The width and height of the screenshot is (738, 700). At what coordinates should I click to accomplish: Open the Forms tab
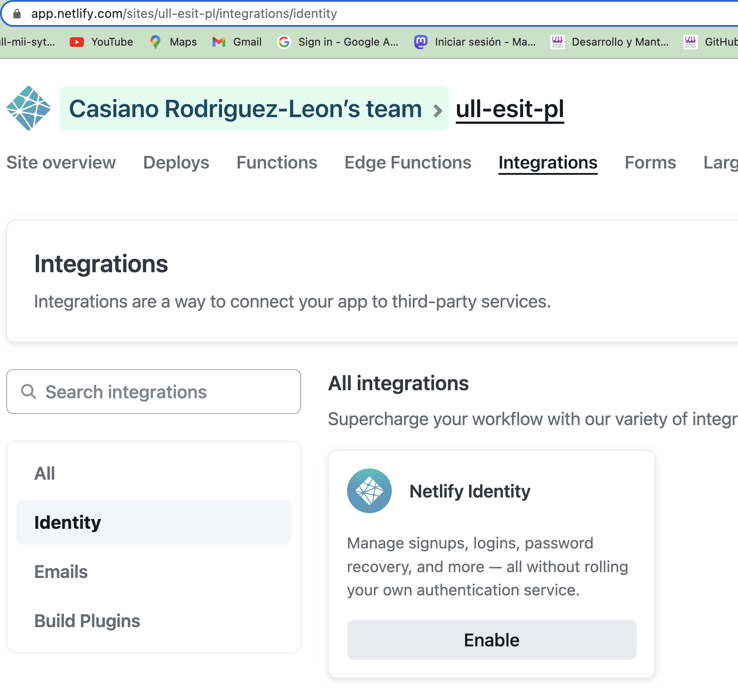coord(650,163)
